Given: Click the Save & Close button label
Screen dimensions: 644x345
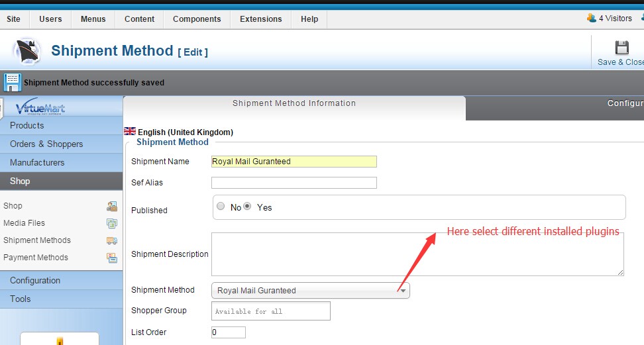Looking at the screenshot, I should (621, 62).
